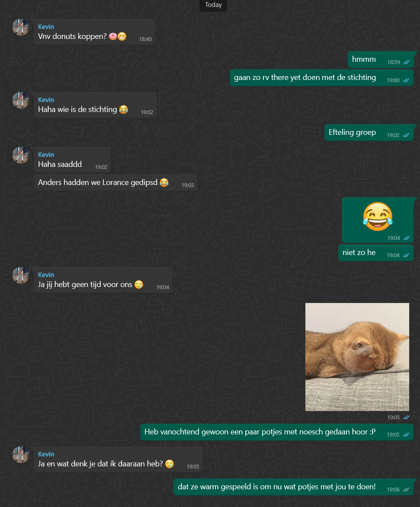Open Kevin's avatar beside the 'Haha saaddd' message
Image resolution: width=420 pixels, height=507 pixels.
(x=21, y=155)
